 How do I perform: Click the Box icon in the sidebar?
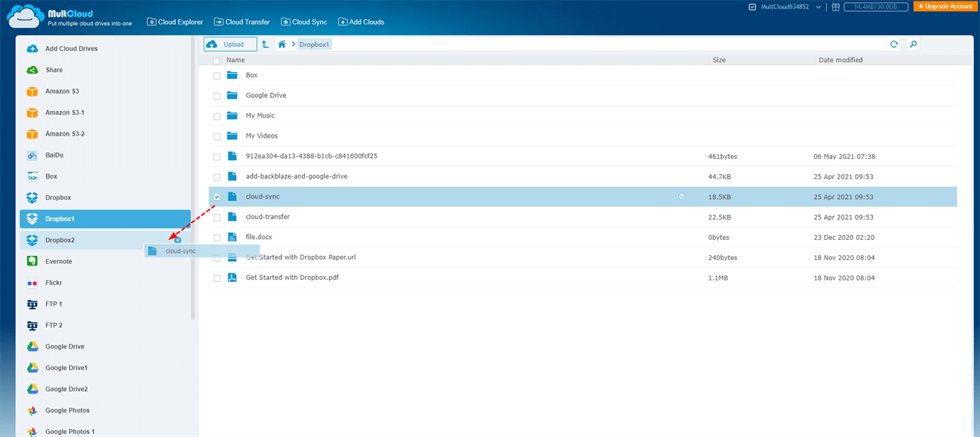click(32, 176)
